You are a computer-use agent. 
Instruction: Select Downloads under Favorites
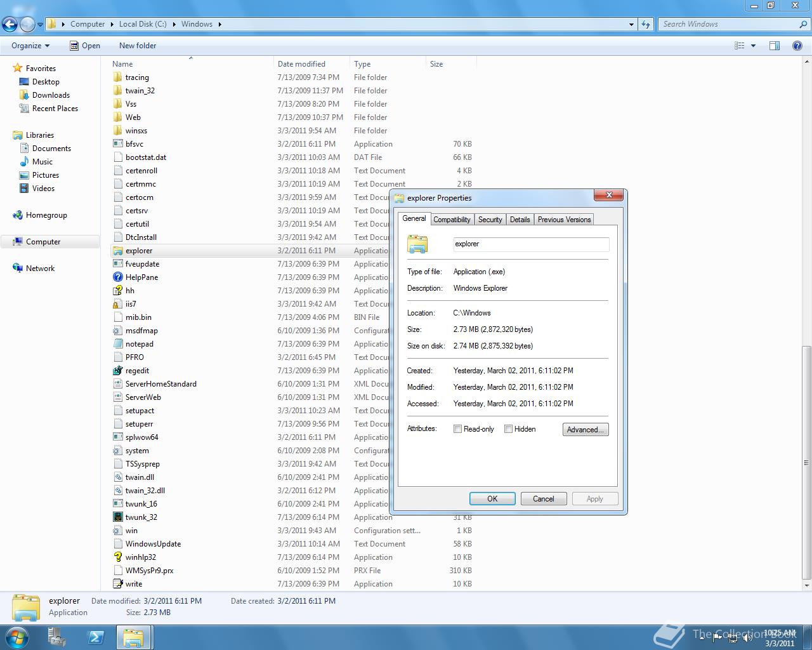[51, 95]
